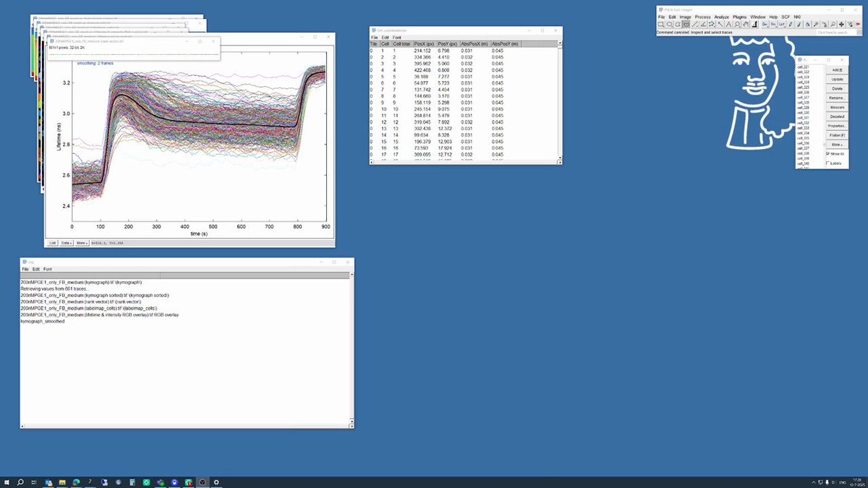Viewport: 868px width, 488px height.
Task: Open the LUT menu tool
Action: point(781,24)
